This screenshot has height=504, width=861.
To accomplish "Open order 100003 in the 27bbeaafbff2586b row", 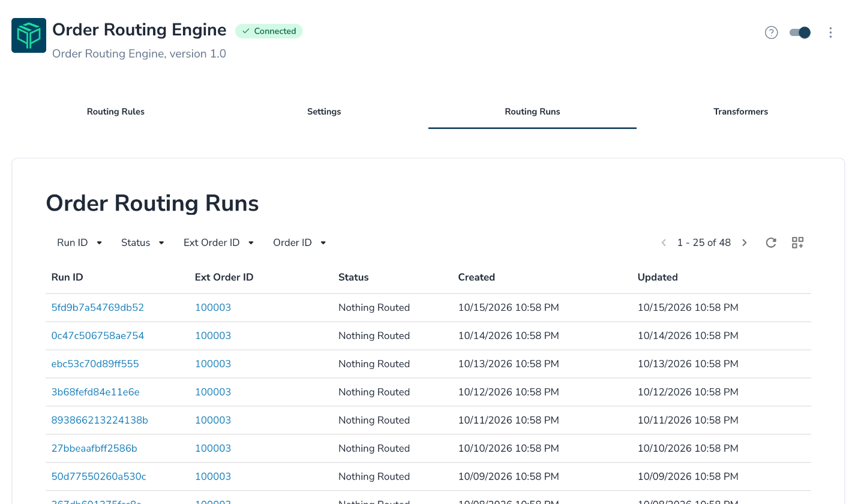I will coord(213,449).
